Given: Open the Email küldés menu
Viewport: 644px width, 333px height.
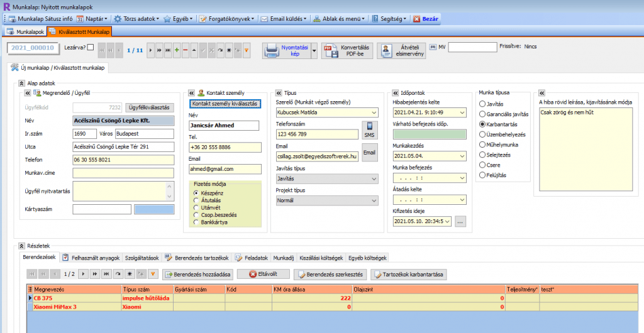Looking at the screenshot, I should coord(284,18).
